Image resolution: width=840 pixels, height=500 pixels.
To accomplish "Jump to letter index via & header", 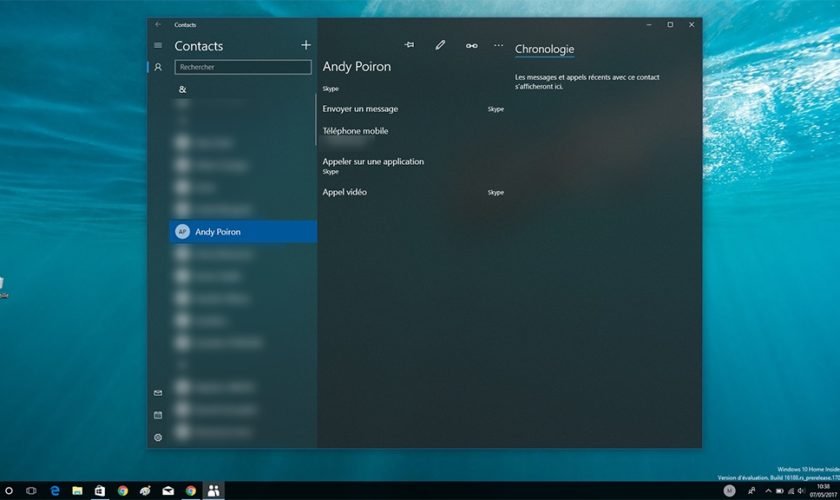I will [x=182, y=89].
